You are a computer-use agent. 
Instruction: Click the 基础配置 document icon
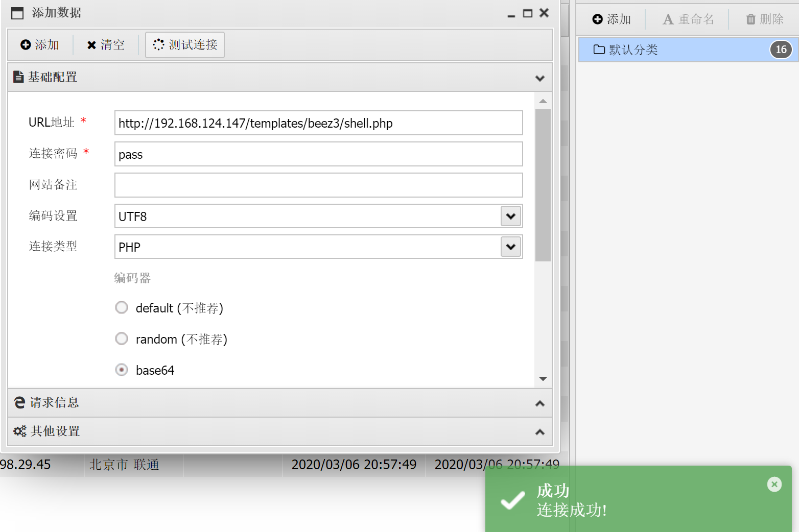pyautogui.click(x=18, y=77)
